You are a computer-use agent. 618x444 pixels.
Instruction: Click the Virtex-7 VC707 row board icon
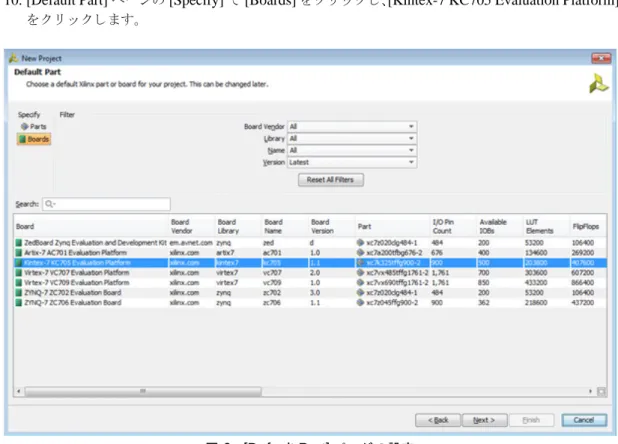click(x=19, y=273)
